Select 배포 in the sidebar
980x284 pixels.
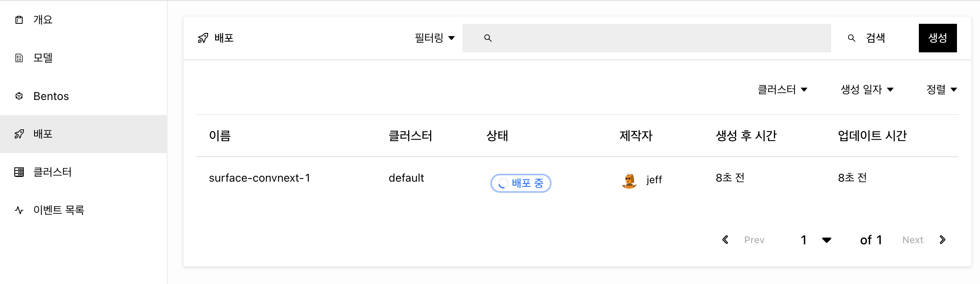tap(83, 134)
